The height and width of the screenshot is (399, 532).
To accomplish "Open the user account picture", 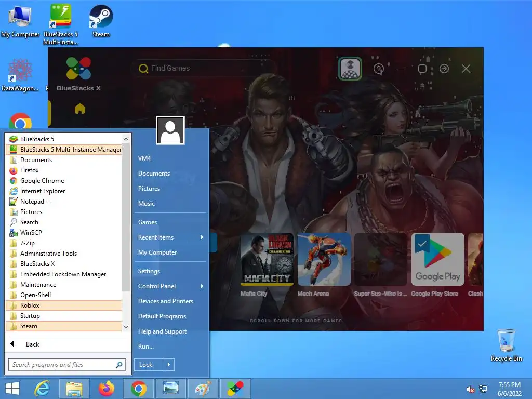I will click(170, 130).
